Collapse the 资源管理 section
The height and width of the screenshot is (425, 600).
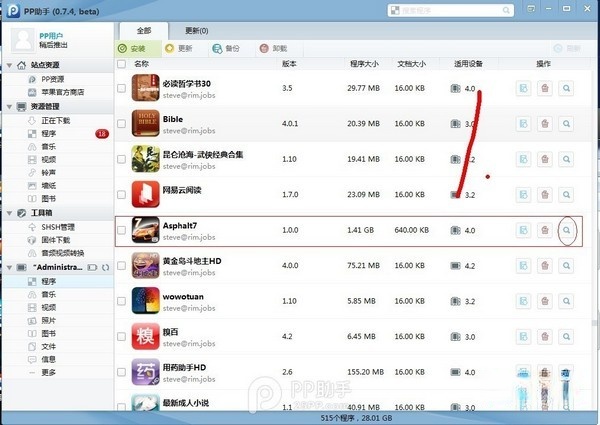[x=9, y=107]
